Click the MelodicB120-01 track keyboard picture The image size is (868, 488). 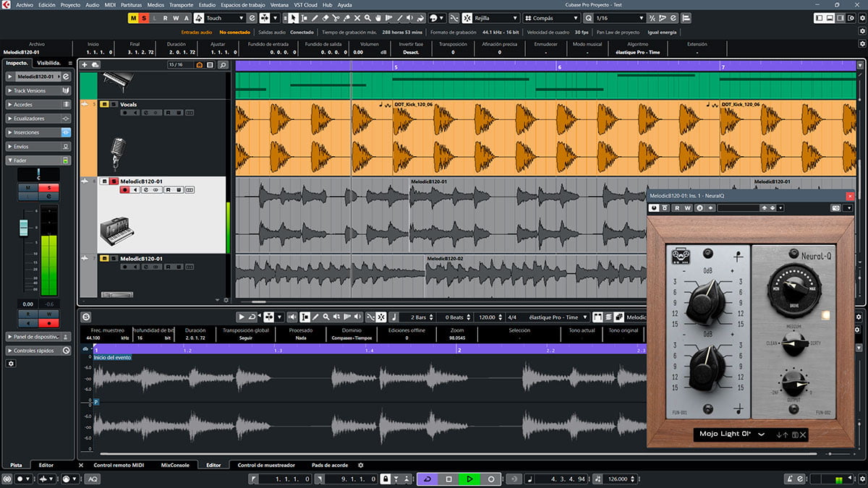[x=118, y=230]
